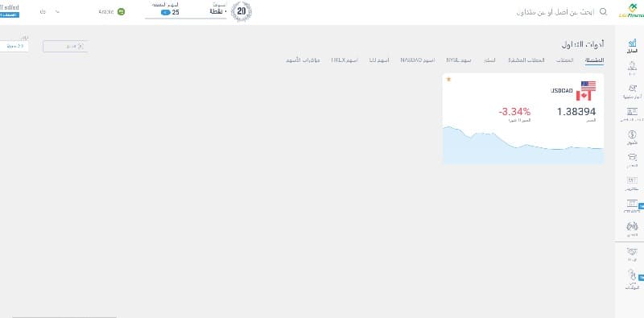
Task: Select the favorites tab (underlined)
Action: (594, 60)
